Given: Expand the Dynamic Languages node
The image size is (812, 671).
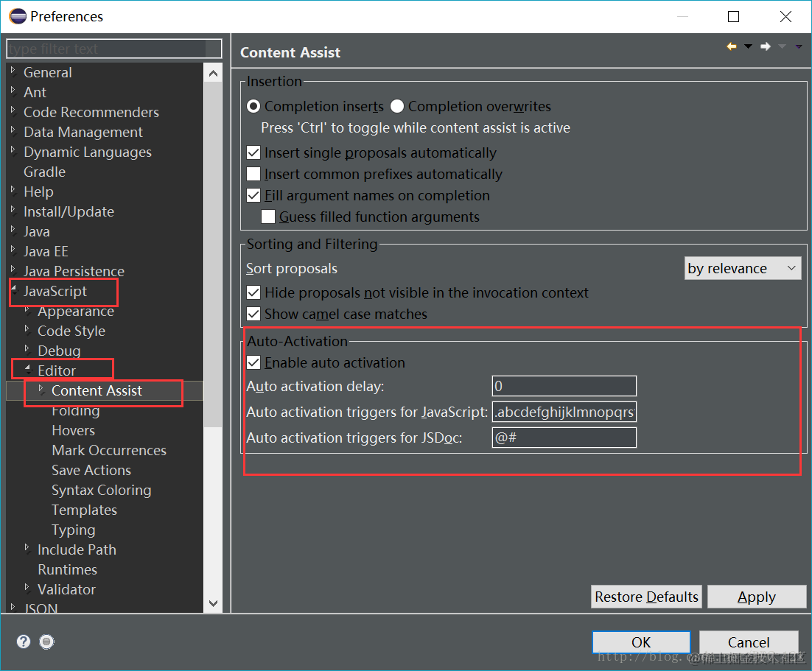Looking at the screenshot, I should [x=13, y=150].
